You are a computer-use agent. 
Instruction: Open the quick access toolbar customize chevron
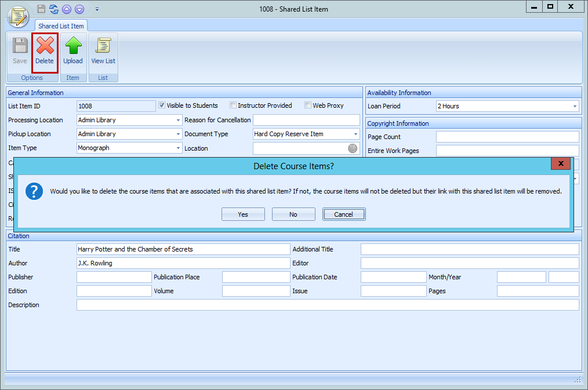coord(97,9)
